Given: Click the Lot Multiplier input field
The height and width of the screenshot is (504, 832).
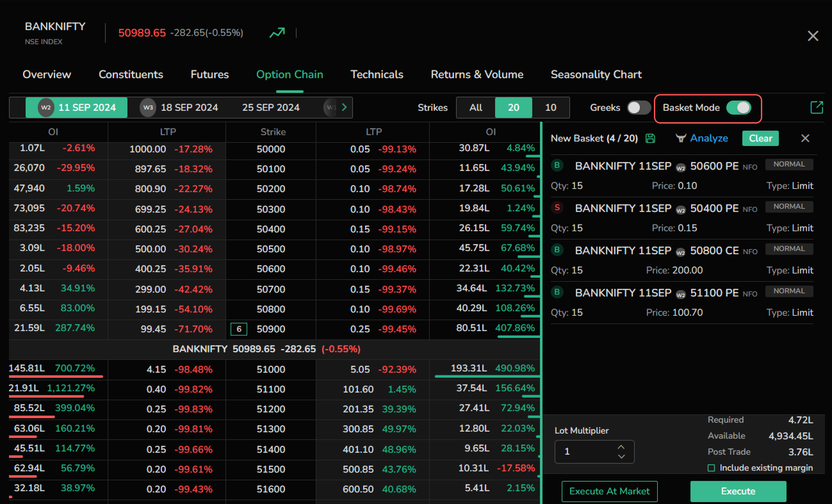Looking at the screenshot, I should pos(594,452).
